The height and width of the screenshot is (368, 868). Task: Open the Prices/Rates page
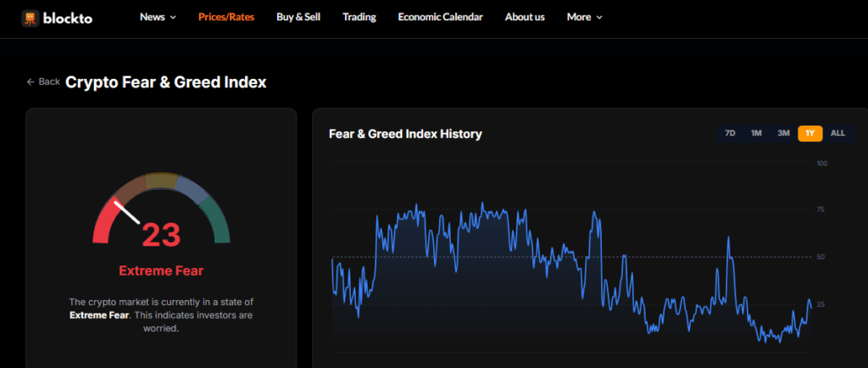225,17
